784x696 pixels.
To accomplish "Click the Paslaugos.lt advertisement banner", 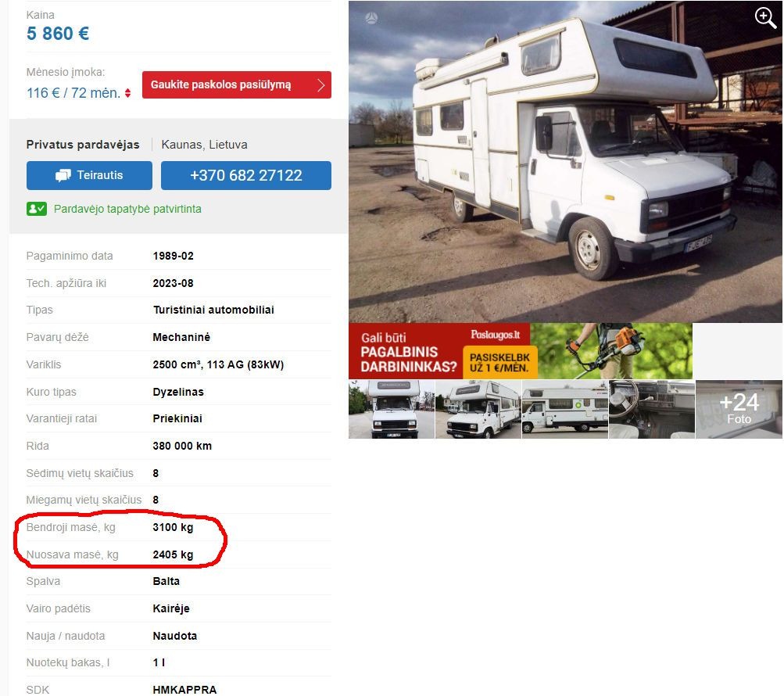I will 521,351.
